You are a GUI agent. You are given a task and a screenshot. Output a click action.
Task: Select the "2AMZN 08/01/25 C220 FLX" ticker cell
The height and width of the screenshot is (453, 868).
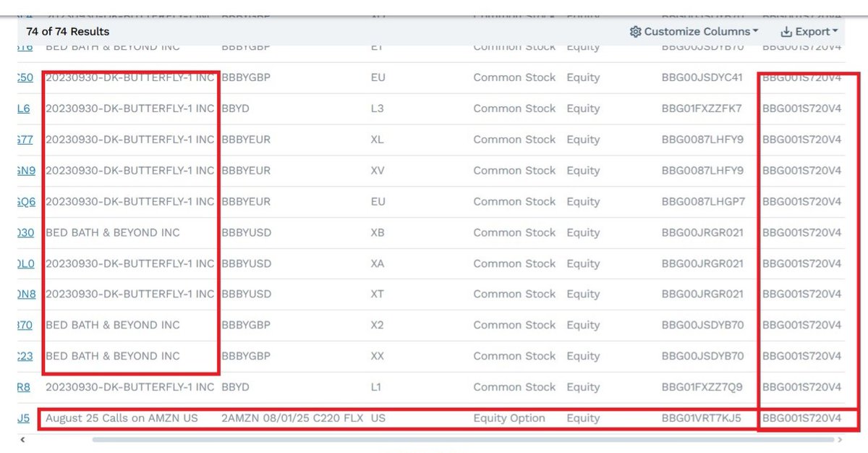(x=292, y=418)
